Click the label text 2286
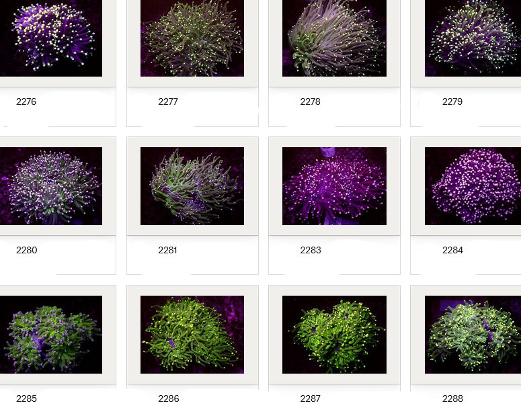 (169, 398)
